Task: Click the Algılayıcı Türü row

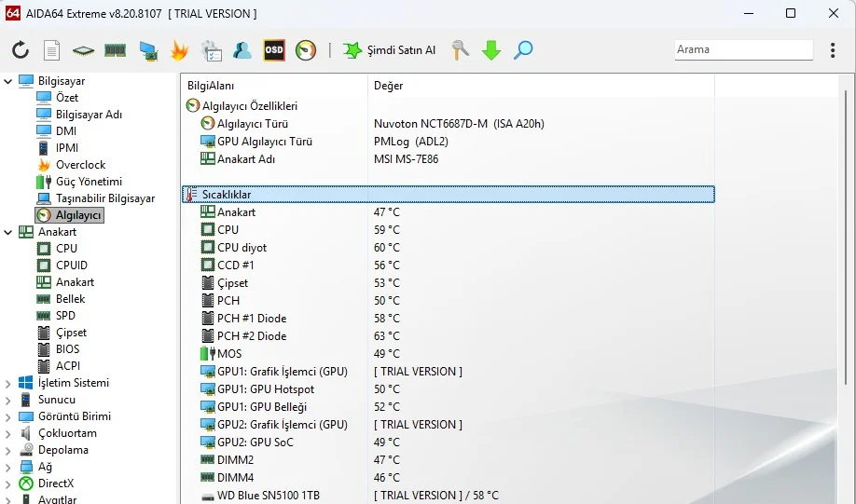Action: [449, 124]
